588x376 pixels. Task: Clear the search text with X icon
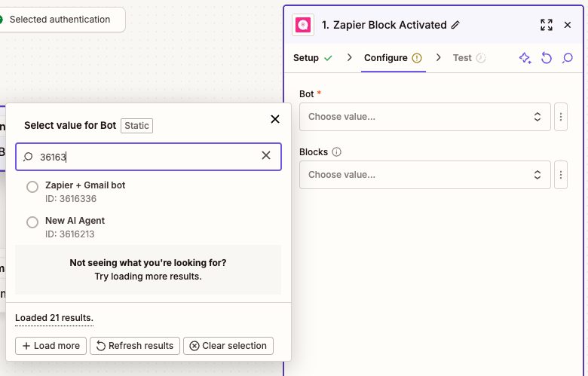[x=266, y=156]
